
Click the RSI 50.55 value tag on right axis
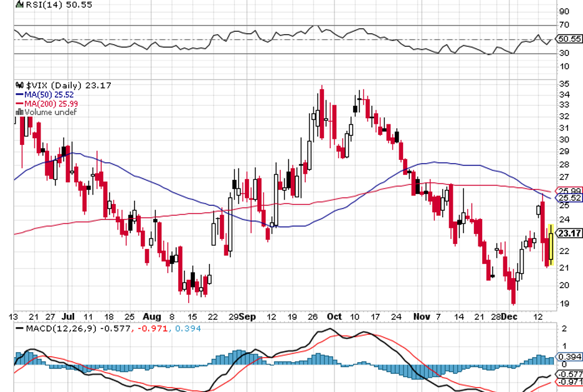tap(569, 39)
